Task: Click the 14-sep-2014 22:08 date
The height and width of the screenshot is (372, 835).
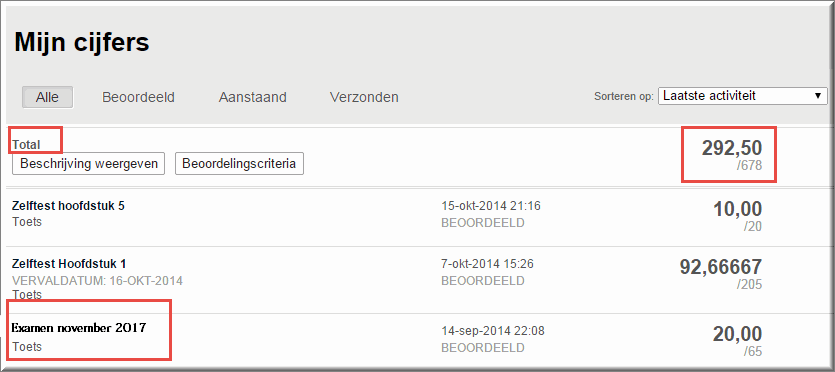Action: pos(493,331)
